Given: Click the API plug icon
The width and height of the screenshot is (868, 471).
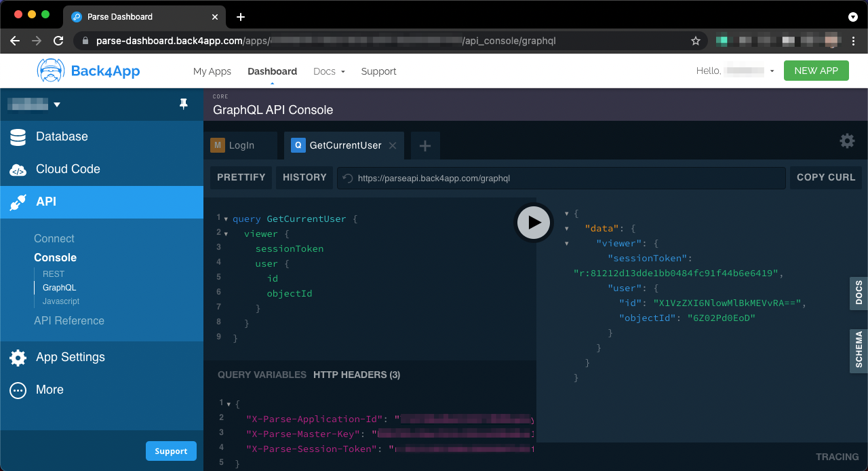Looking at the screenshot, I should pyautogui.click(x=18, y=202).
